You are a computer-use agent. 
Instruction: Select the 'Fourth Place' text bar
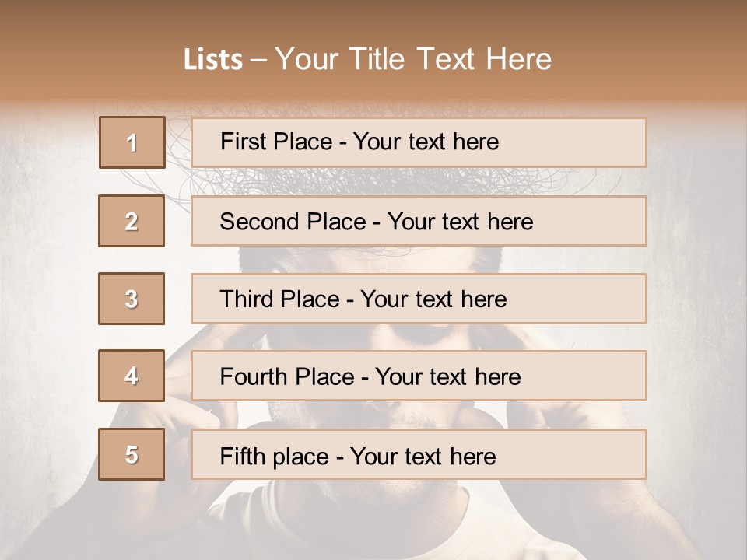[x=419, y=376]
